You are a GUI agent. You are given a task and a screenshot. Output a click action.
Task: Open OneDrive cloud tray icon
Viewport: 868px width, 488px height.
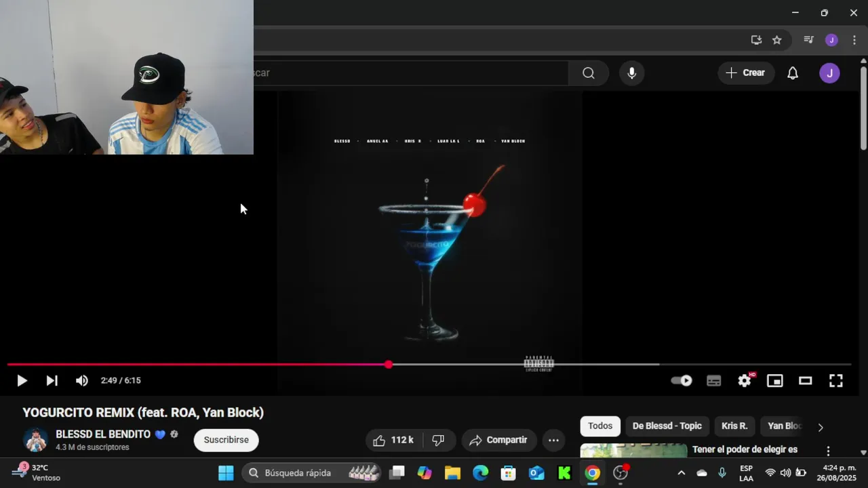point(702,473)
